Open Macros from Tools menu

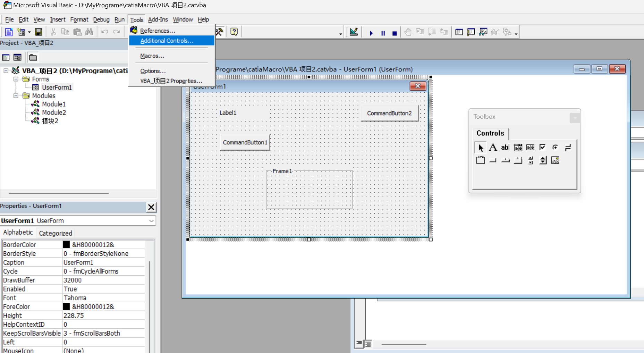pyautogui.click(x=172, y=56)
